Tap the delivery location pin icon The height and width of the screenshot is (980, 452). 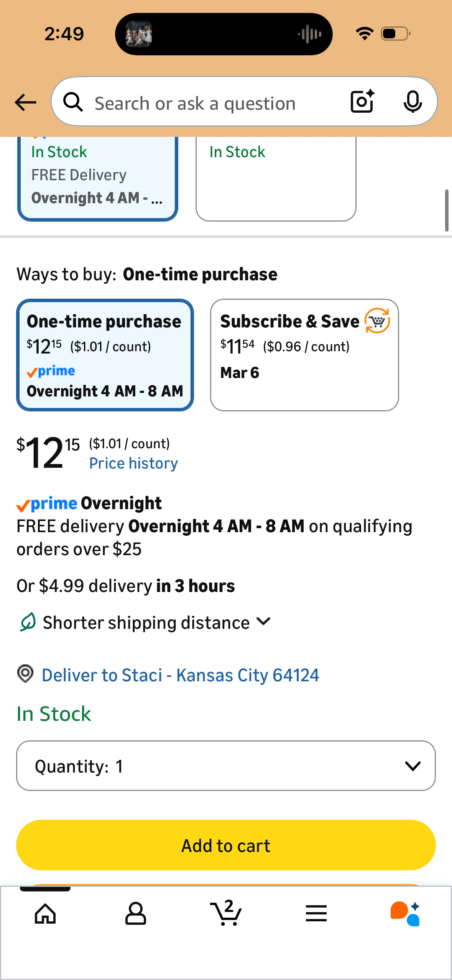[x=25, y=674]
